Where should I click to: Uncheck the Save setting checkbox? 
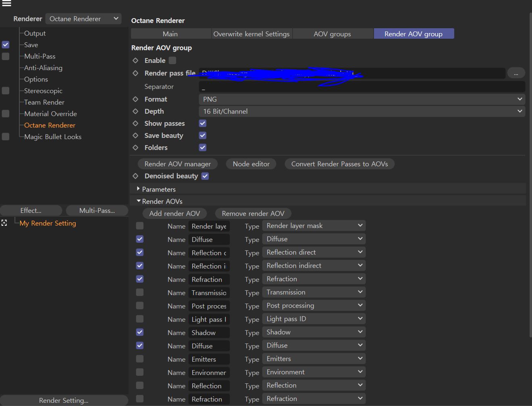tap(6, 45)
